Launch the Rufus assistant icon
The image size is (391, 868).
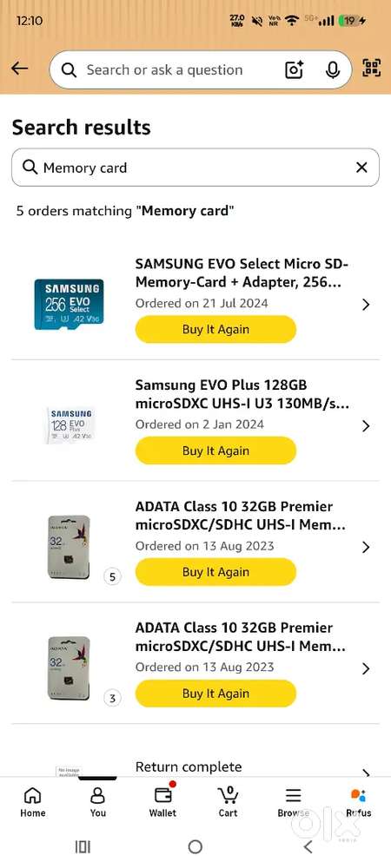coord(358,803)
